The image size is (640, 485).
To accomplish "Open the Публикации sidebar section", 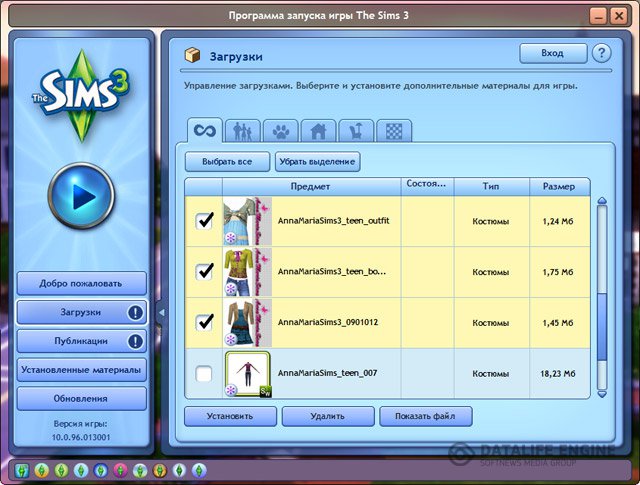I will pyautogui.click(x=81, y=341).
